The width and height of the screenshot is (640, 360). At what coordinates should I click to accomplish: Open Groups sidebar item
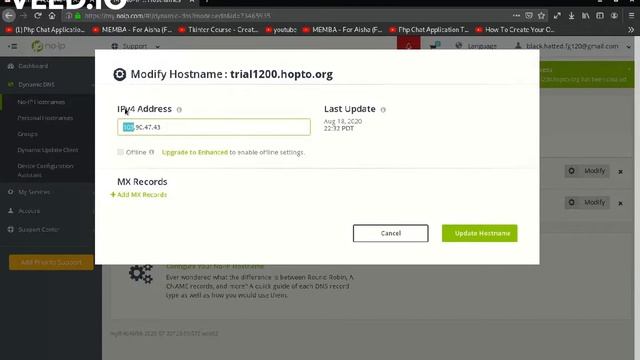[x=27, y=134]
